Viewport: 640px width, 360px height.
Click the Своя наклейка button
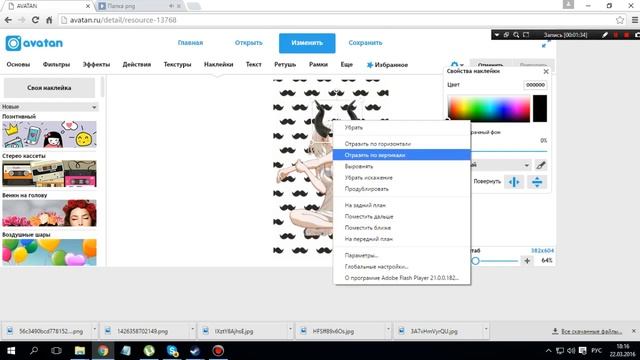click(x=49, y=88)
